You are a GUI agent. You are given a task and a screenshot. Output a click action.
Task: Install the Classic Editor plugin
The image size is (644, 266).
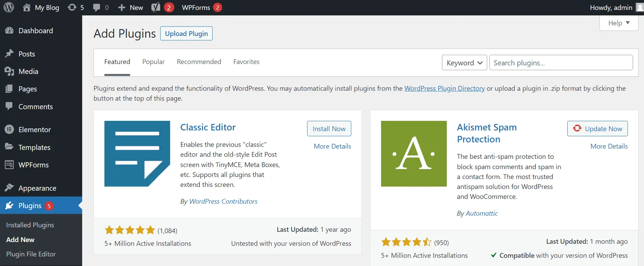[329, 129]
